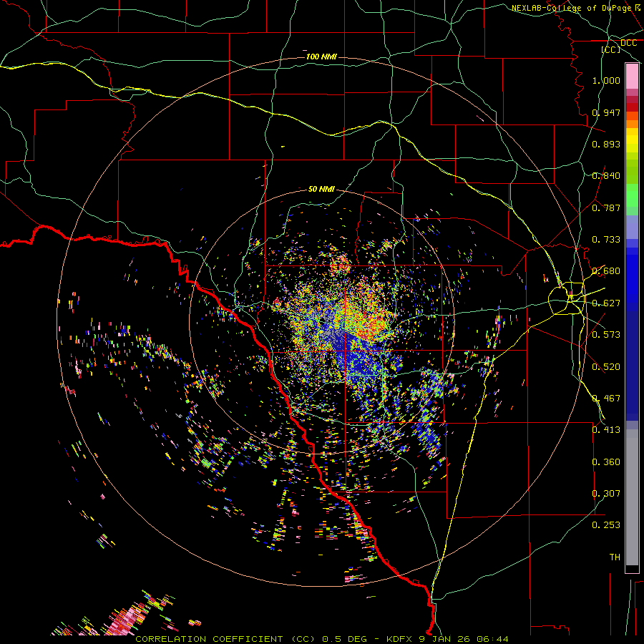Image resolution: width=644 pixels, height=644 pixels.
Task: Click the [CC] units label above color bar
Action: coord(611,49)
